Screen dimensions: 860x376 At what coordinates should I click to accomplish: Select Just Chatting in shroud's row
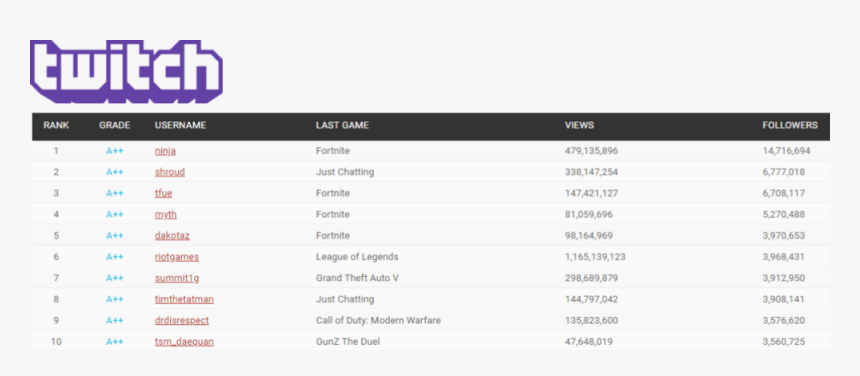pos(345,172)
